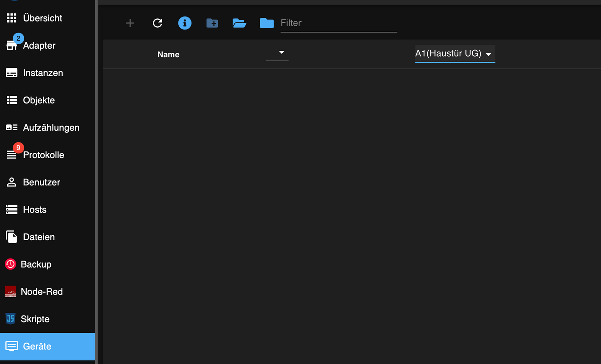Open Hosts in the sidebar
Image resolution: width=601 pixels, height=364 pixels.
click(x=48, y=210)
